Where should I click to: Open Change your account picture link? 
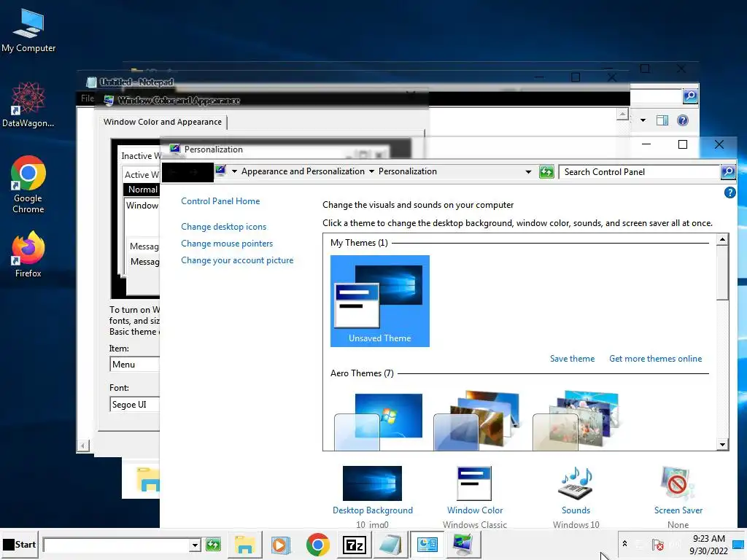pyautogui.click(x=237, y=260)
